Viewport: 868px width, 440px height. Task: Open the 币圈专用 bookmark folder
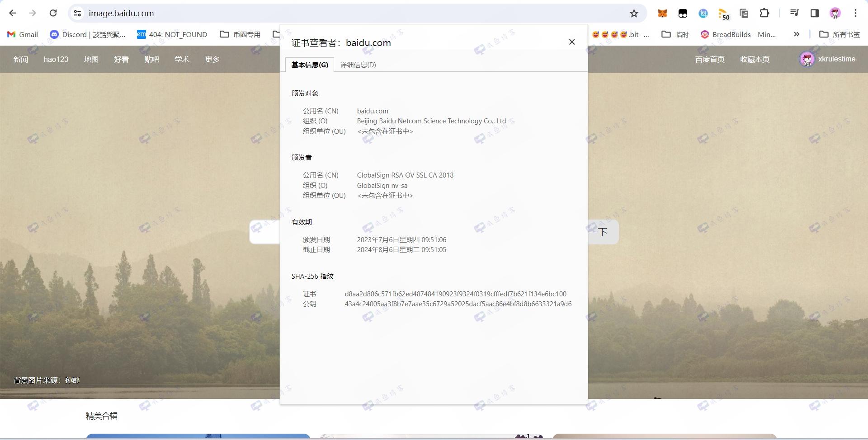(240, 34)
